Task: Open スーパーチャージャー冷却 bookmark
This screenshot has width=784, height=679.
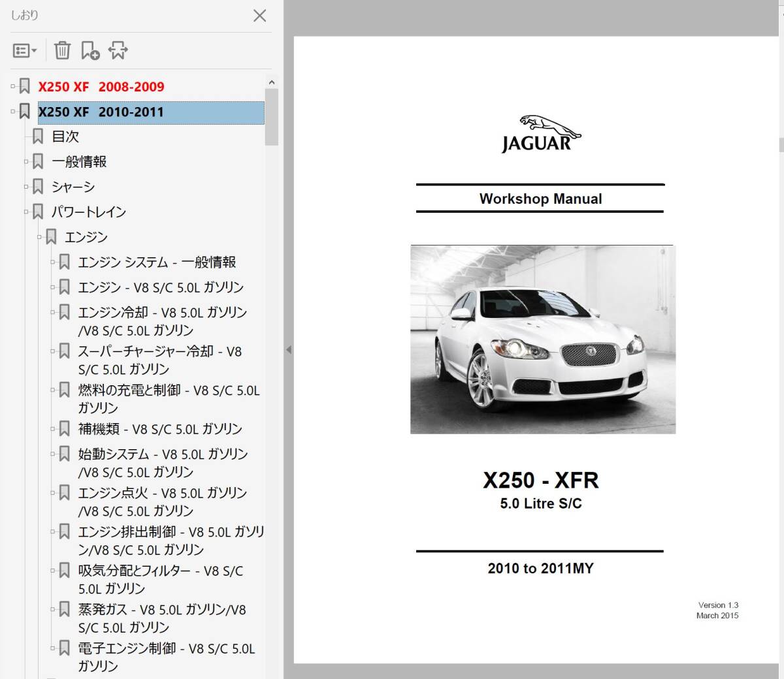Action: (x=160, y=360)
